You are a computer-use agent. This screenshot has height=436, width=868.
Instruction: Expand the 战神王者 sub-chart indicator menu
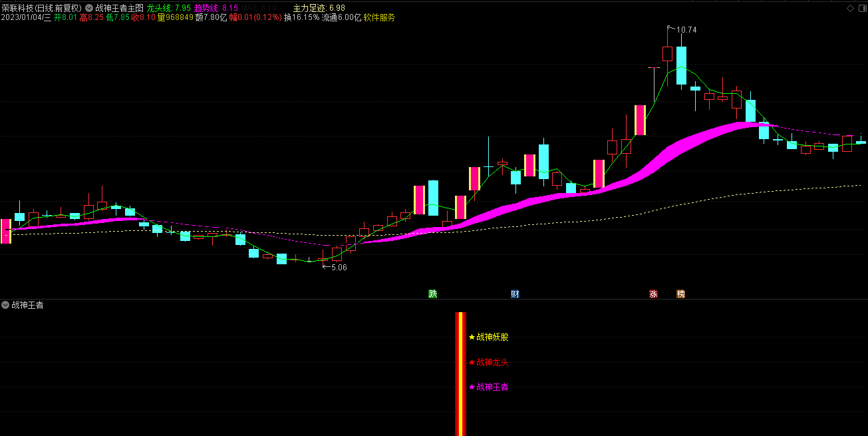(x=6, y=305)
